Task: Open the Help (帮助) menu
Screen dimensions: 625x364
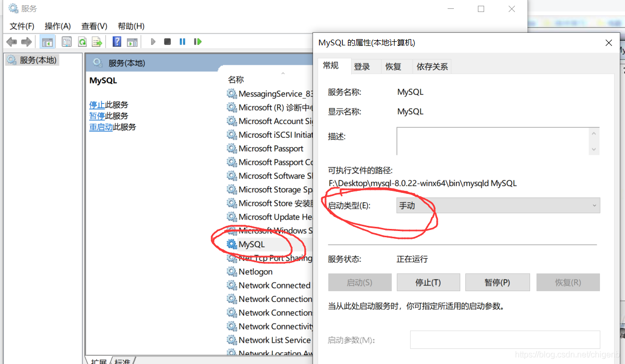Action: (x=131, y=26)
